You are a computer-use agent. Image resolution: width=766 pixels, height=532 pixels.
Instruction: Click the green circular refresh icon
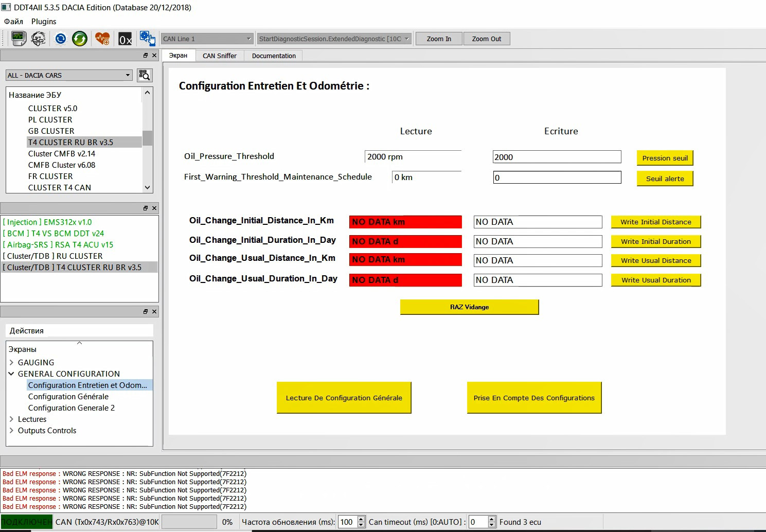point(80,39)
